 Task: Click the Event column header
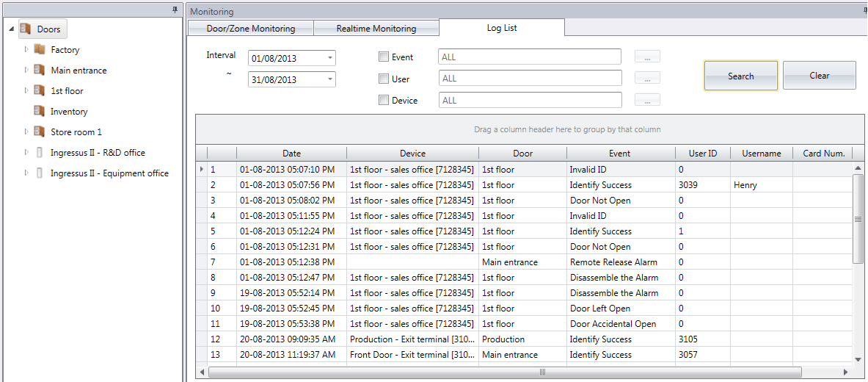(620, 154)
